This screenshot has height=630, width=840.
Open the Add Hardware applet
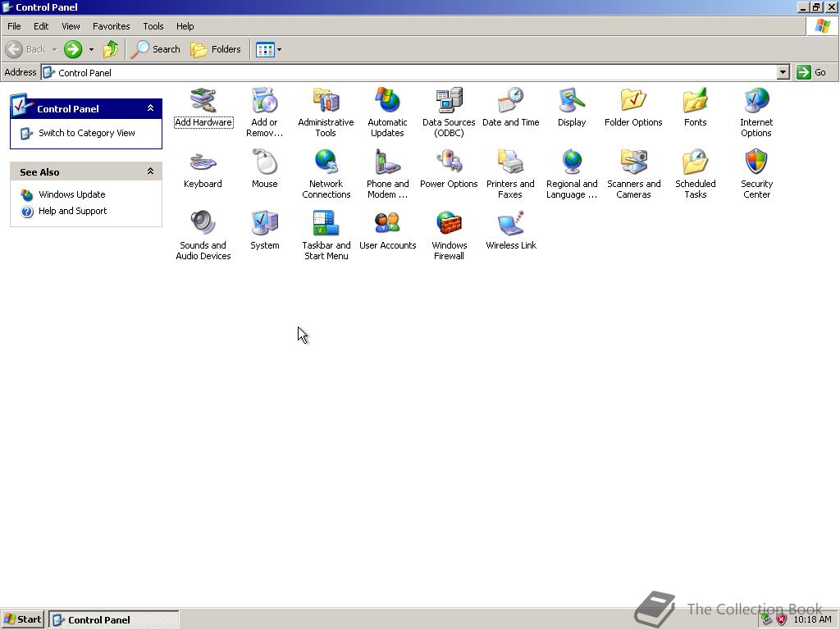click(203, 107)
